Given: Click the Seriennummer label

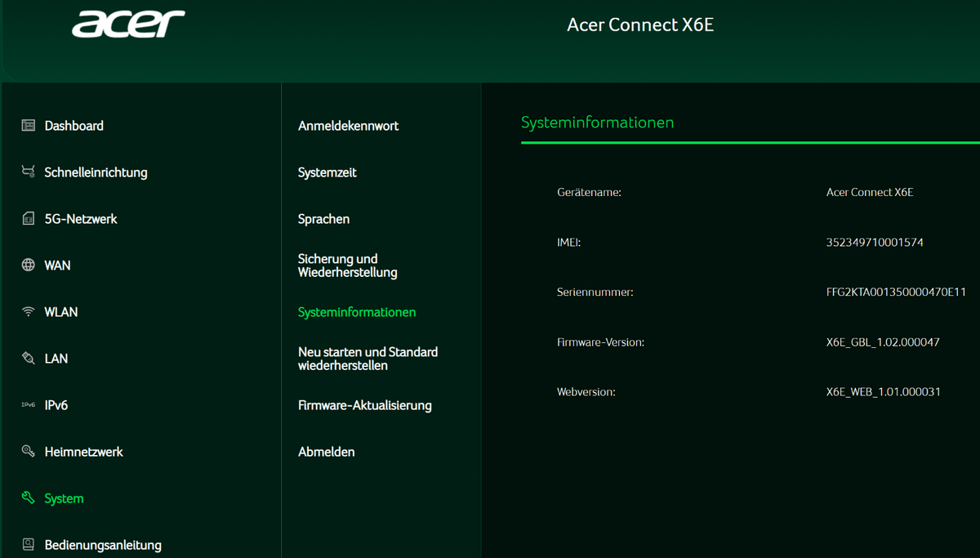Looking at the screenshot, I should pos(595,292).
